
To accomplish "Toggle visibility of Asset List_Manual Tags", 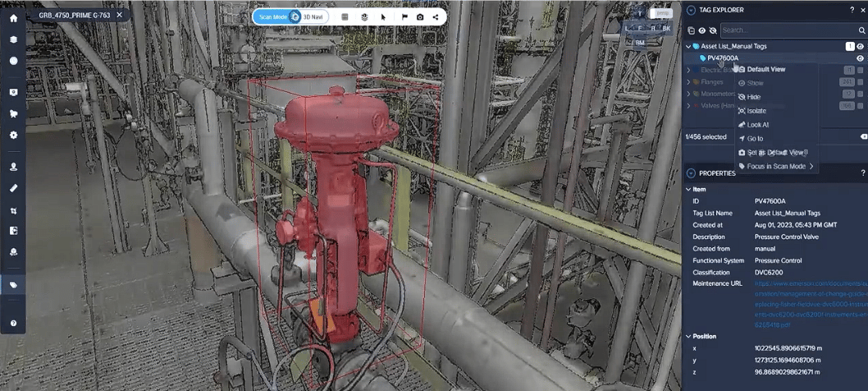I will click(x=860, y=47).
